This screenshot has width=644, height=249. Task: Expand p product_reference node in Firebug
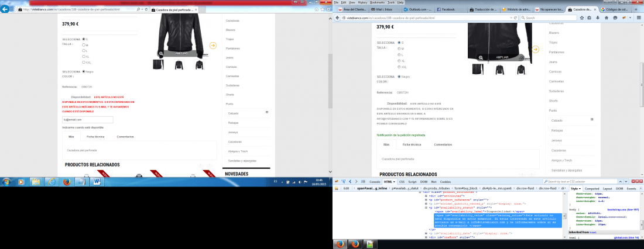[426, 200]
